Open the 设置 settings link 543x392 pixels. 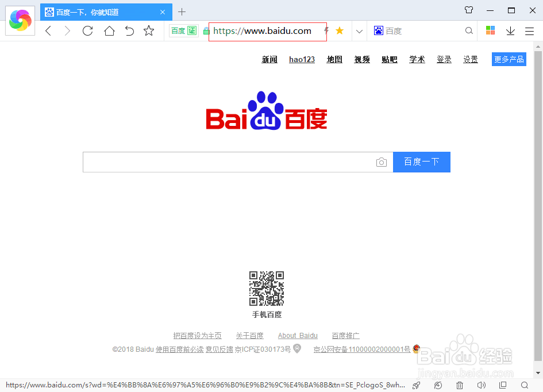pos(471,60)
